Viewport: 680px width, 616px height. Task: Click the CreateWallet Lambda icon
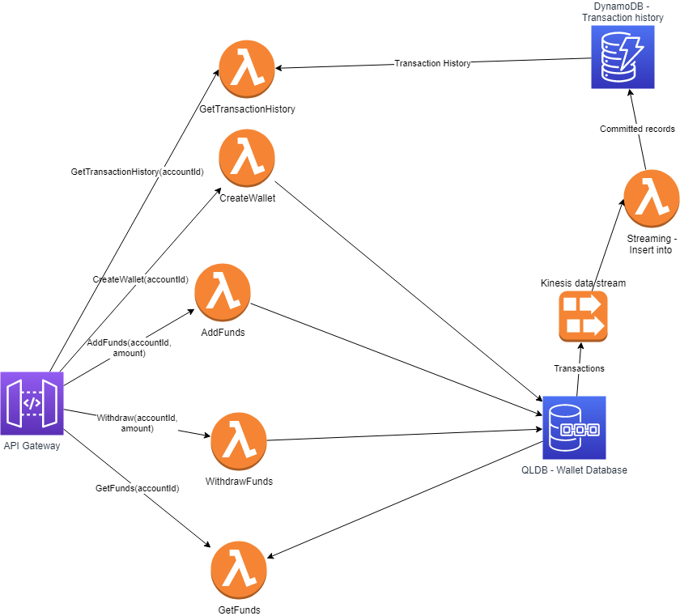pos(247,158)
